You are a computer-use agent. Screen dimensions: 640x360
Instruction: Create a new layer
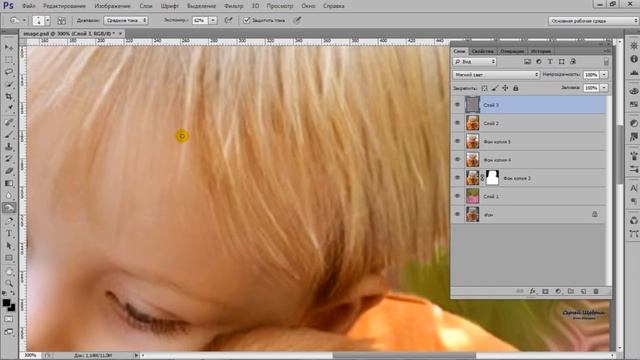(583, 291)
